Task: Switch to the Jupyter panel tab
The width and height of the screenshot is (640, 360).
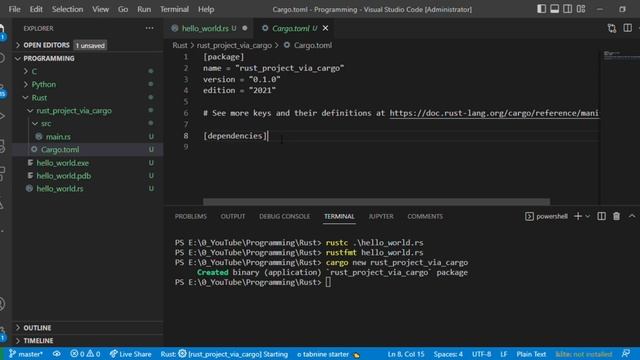Action: (381, 216)
